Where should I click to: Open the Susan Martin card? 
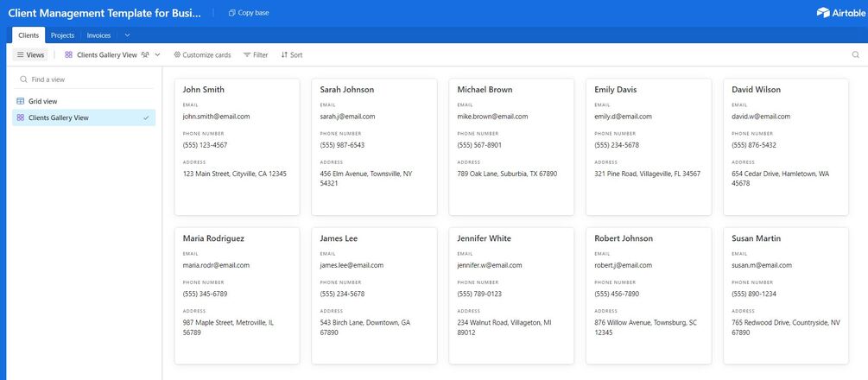(786, 296)
